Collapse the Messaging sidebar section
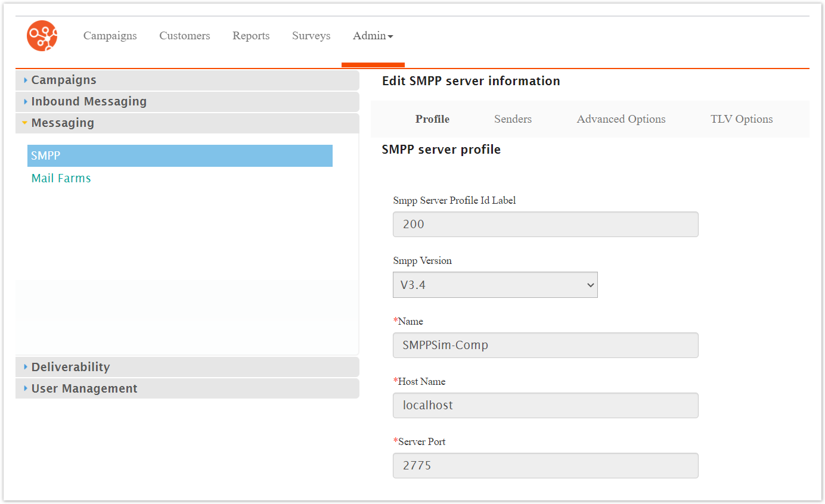825x504 pixels. [63, 123]
